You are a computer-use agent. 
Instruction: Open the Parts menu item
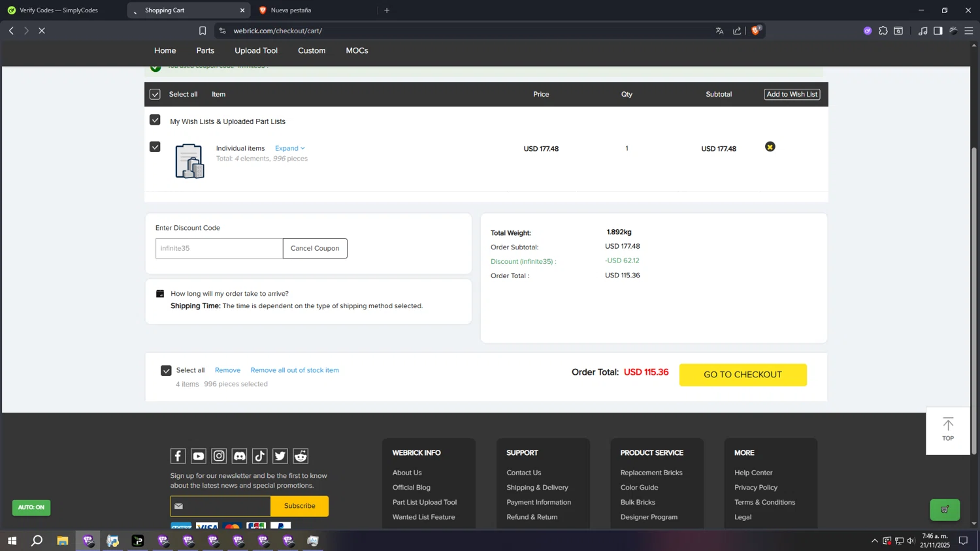205,50
